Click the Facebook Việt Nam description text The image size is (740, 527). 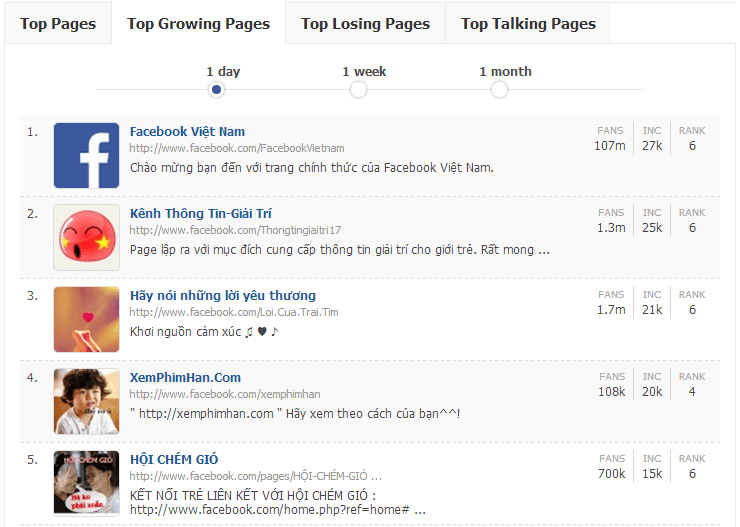[311, 168]
